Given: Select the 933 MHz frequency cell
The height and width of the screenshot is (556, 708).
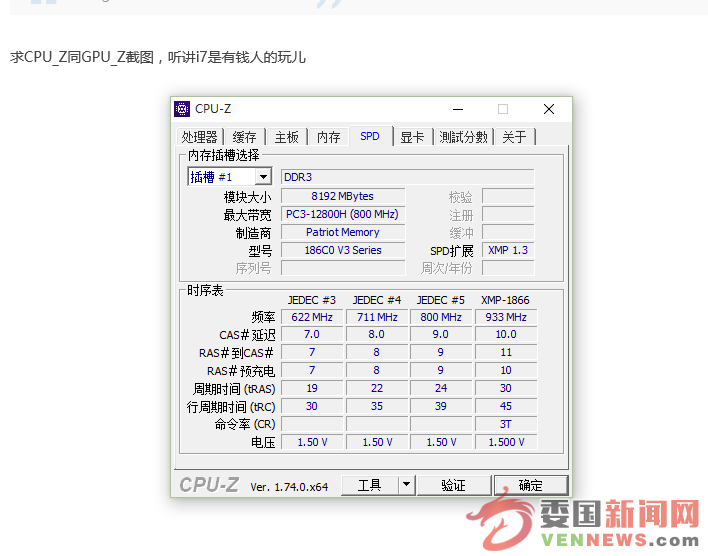Looking at the screenshot, I should 506,317.
